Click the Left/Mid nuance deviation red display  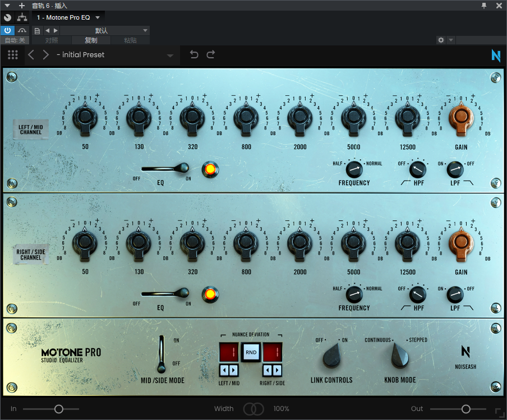[229, 352]
